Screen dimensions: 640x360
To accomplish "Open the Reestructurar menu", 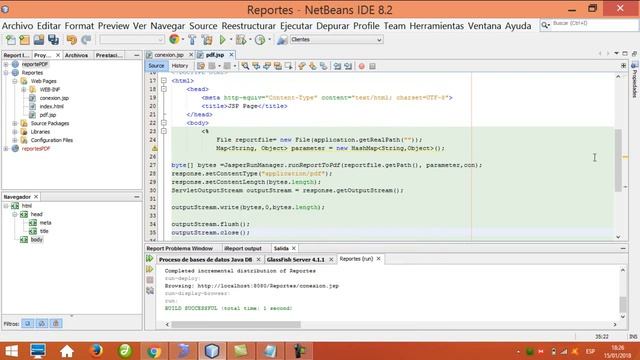I will click(248, 26).
